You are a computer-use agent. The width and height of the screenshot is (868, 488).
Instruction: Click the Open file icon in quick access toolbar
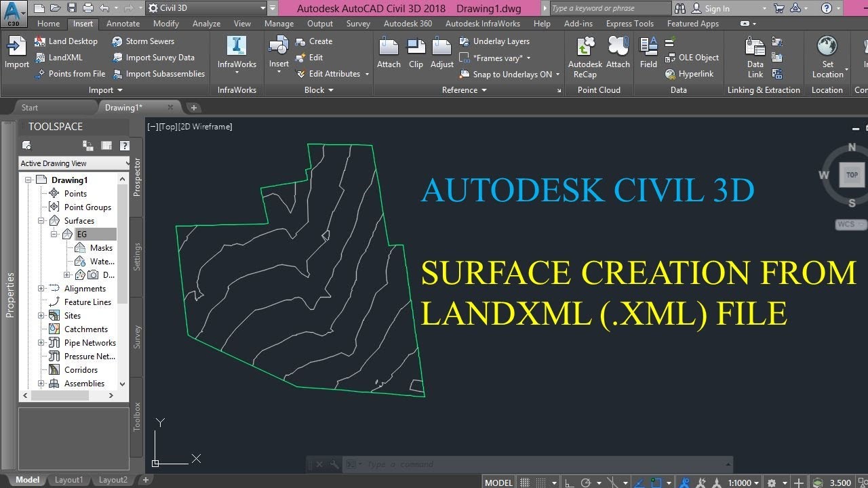55,8
